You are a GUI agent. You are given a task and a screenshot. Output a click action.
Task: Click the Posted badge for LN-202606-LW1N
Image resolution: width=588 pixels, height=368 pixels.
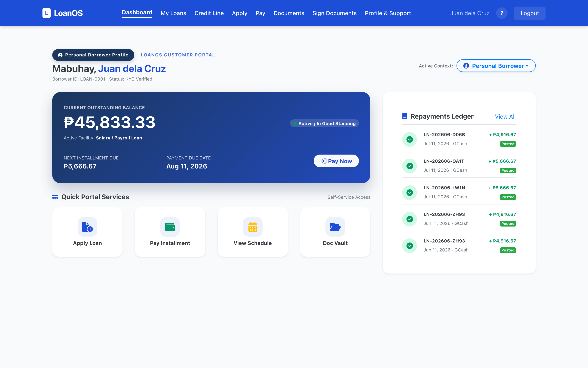pos(508,197)
